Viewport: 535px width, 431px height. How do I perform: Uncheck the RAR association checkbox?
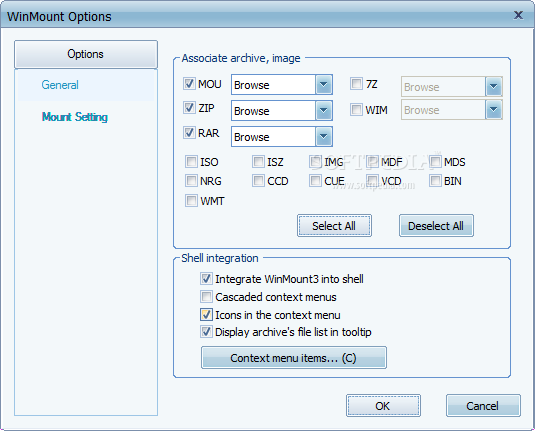[189, 132]
